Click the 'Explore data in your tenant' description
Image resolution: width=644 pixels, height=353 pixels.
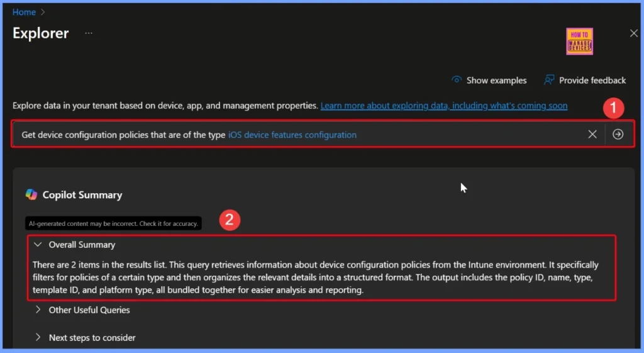[x=165, y=106]
